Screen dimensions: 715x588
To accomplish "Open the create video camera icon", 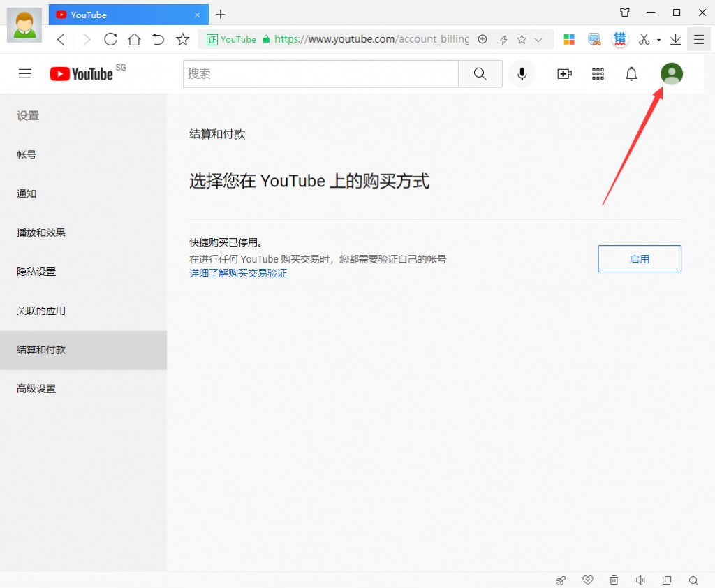I will coord(564,74).
